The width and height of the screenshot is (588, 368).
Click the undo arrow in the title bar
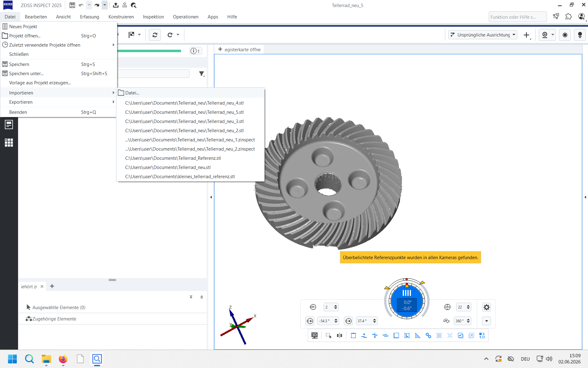click(x=81, y=5)
